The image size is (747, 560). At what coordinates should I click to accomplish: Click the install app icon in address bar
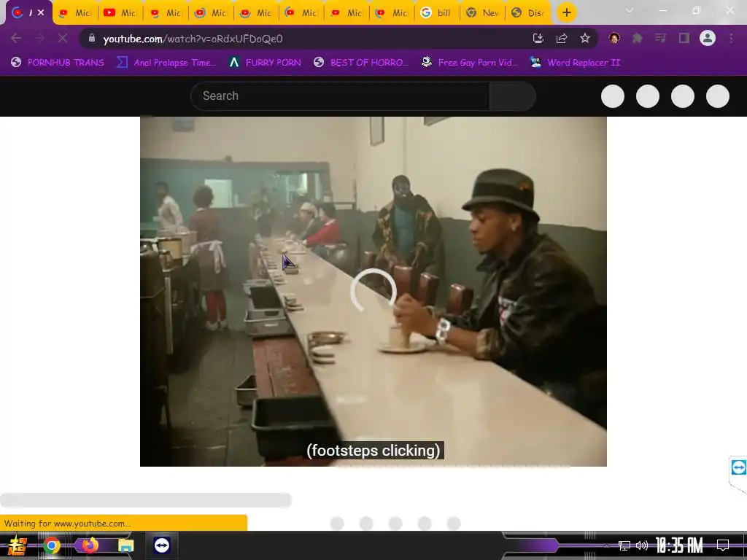538,38
